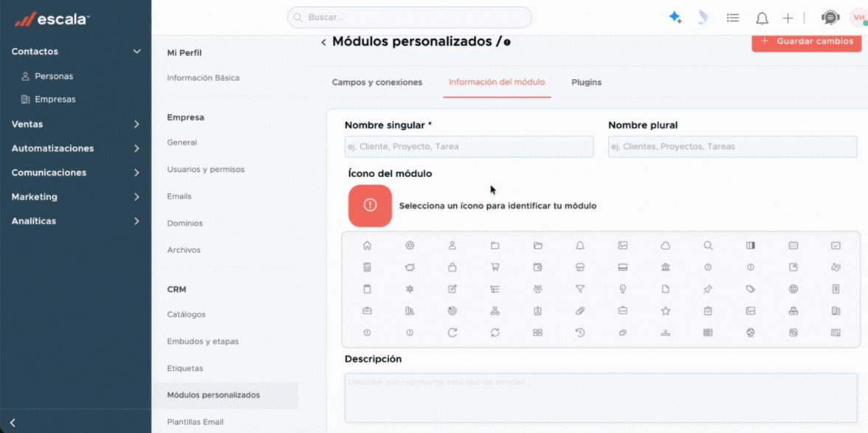Select the piggy bank module icon
The width and height of the screenshot is (868, 433).
[410, 267]
